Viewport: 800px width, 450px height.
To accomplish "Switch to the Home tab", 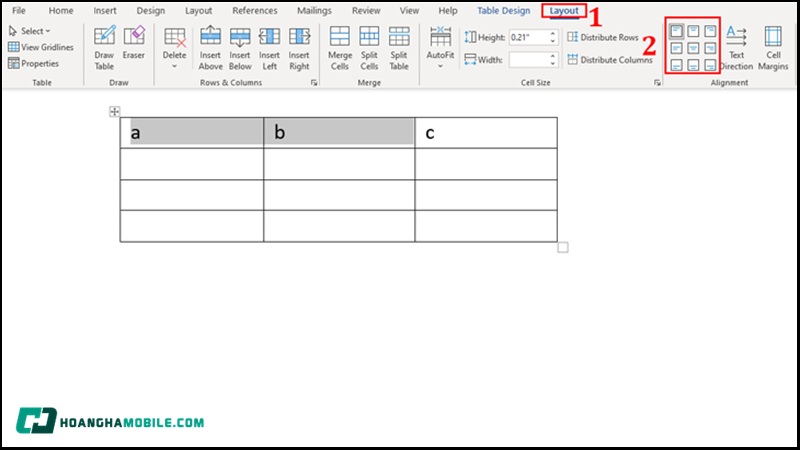I will (x=61, y=10).
